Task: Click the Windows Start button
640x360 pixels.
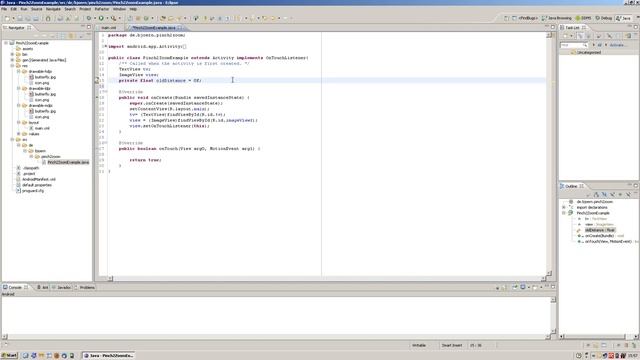Action: point(9,356)
